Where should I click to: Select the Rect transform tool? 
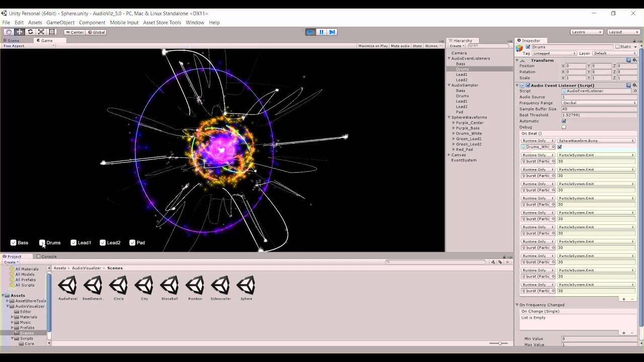click(52, 32)
